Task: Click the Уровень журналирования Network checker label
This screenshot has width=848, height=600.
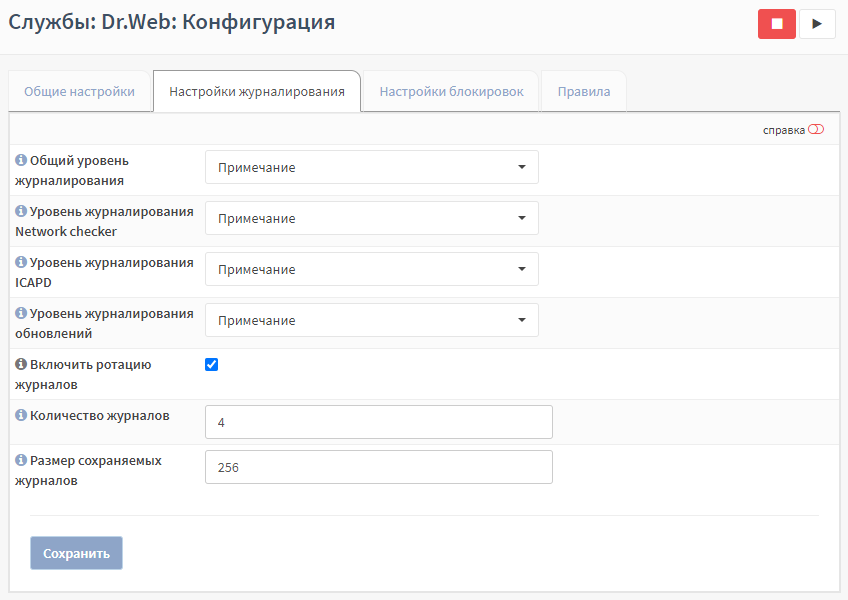Action: [x=104, y=221]
